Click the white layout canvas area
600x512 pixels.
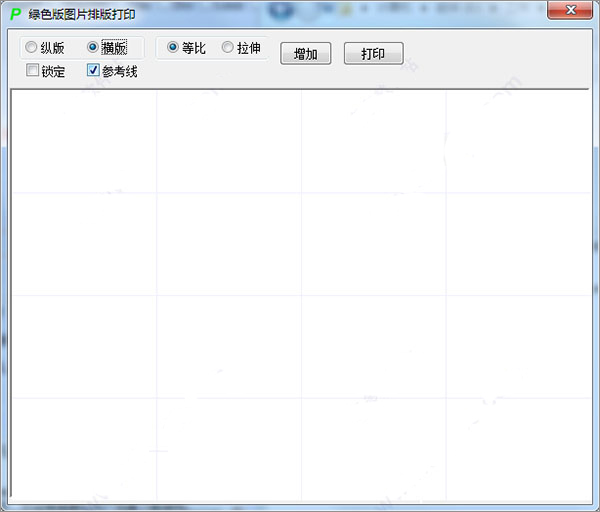(301, 295)
